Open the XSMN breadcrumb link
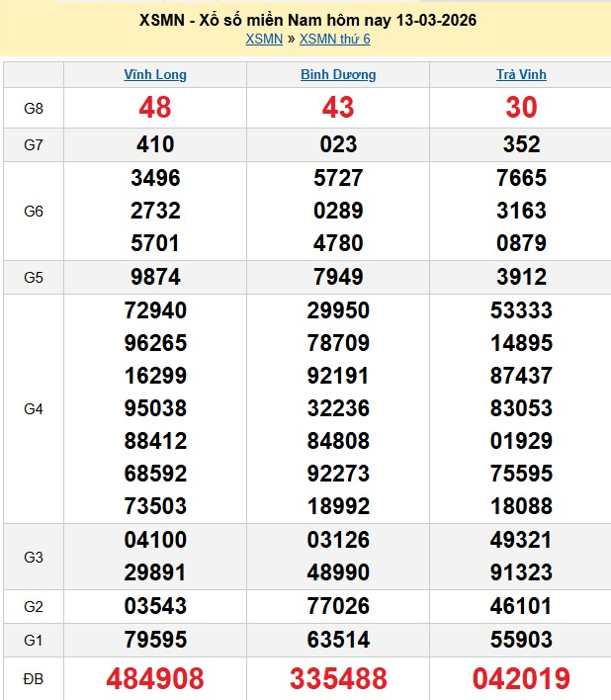 [264, 40]
